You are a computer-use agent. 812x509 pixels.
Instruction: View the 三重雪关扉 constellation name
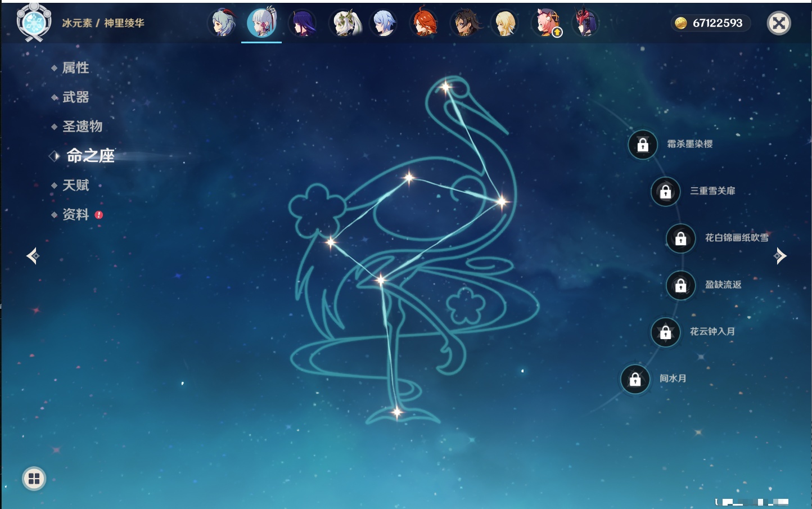(x=712, y=191)
